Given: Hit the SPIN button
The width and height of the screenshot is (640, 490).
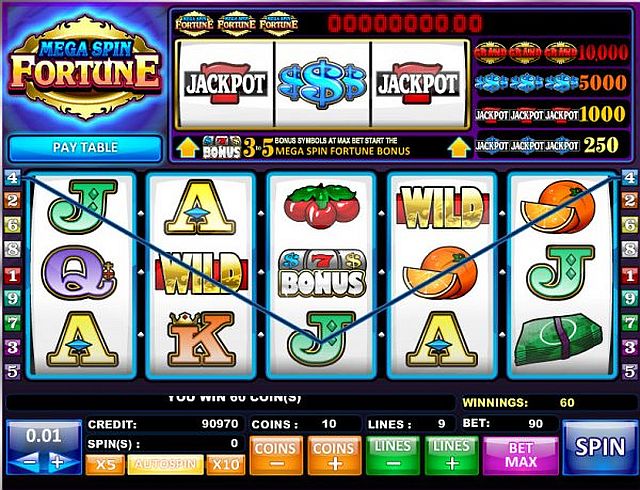Looking at the screenshot, I should [x=600, y=448].
